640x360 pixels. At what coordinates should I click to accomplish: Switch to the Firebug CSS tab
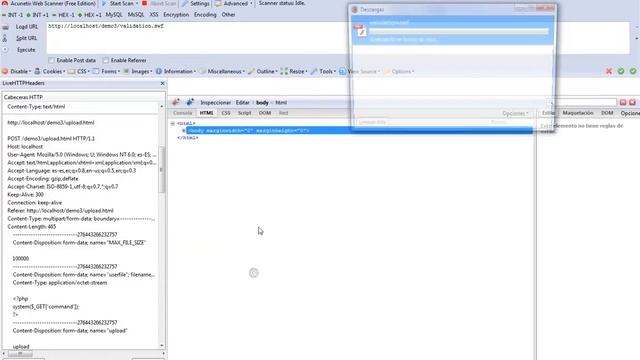click(x=226, y=113)
